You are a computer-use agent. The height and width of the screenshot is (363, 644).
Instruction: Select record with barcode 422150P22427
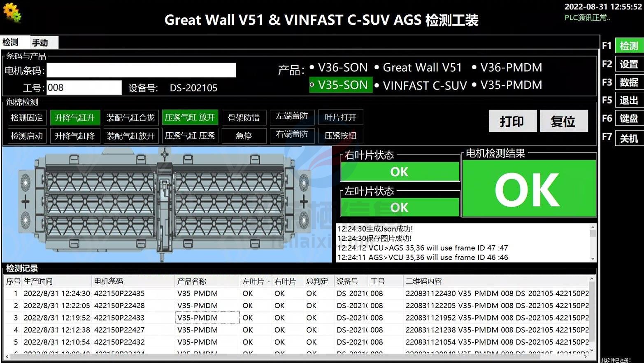[x=296, y=330]
